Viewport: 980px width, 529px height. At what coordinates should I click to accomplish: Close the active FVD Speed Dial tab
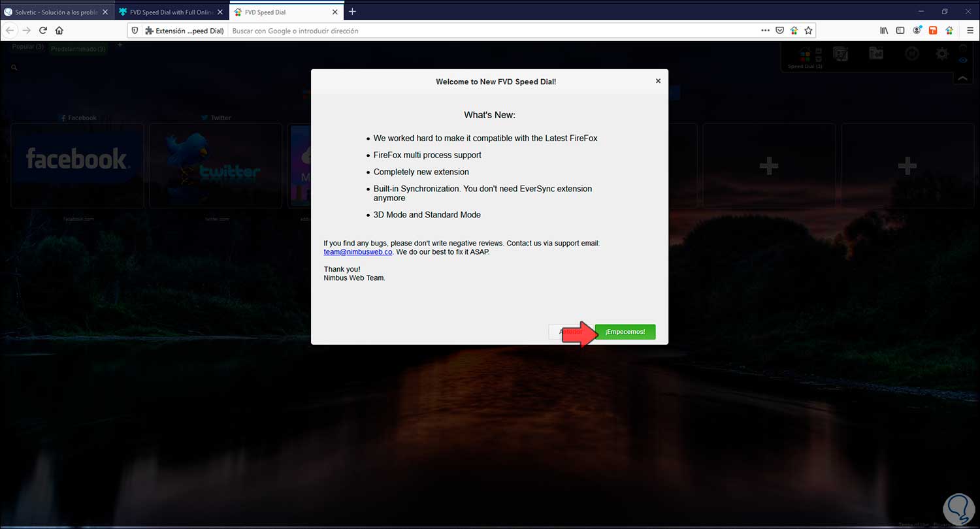coord(335,12)
